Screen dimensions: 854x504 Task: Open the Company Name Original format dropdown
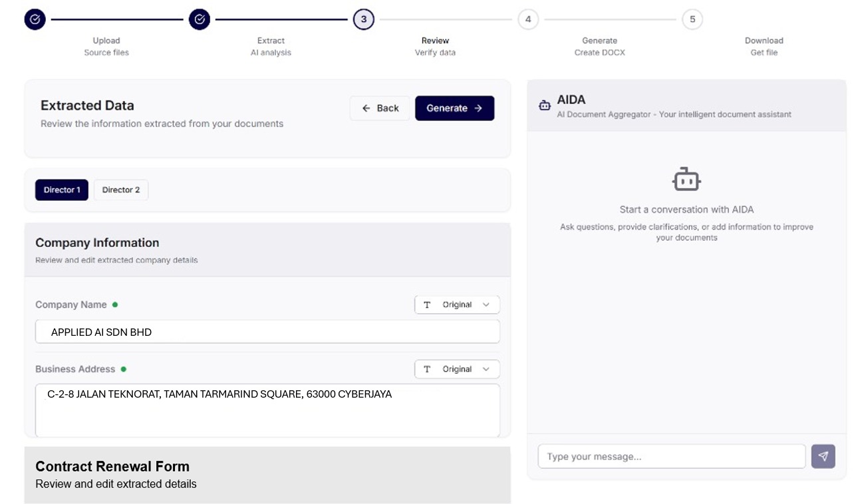pos(457,305)
